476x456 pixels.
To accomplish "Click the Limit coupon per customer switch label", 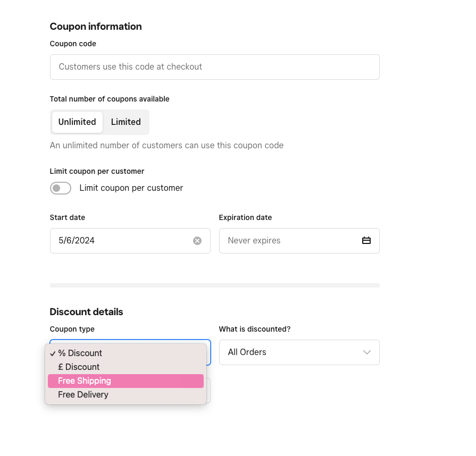I will (131, 188).
